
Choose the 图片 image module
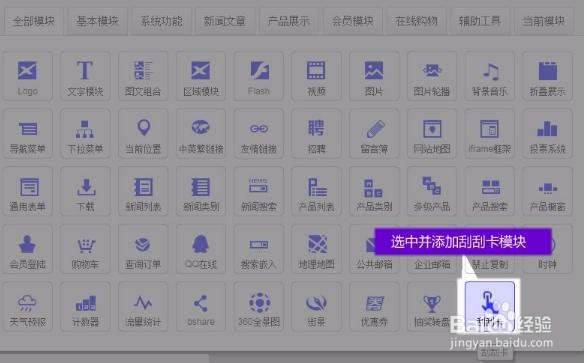(x=374, y=77)
